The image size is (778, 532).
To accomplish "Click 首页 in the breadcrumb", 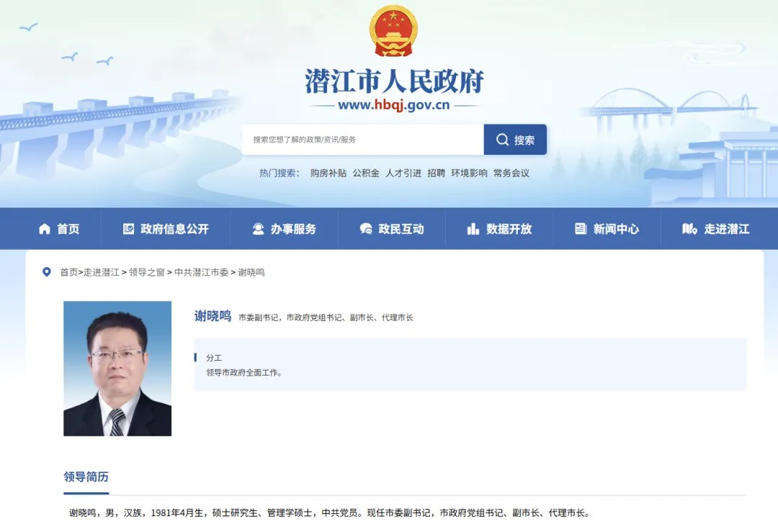I will (x=69, y=272).
